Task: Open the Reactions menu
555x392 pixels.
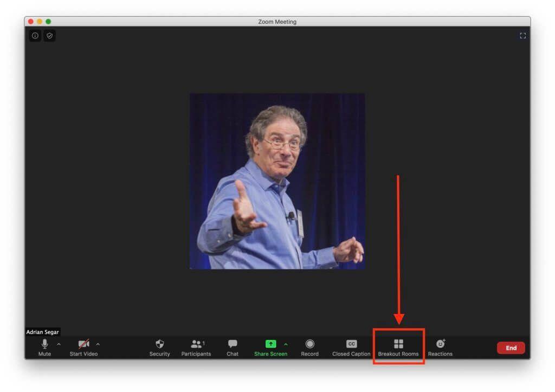Action: pyautogui.click(x=440, y=348)
